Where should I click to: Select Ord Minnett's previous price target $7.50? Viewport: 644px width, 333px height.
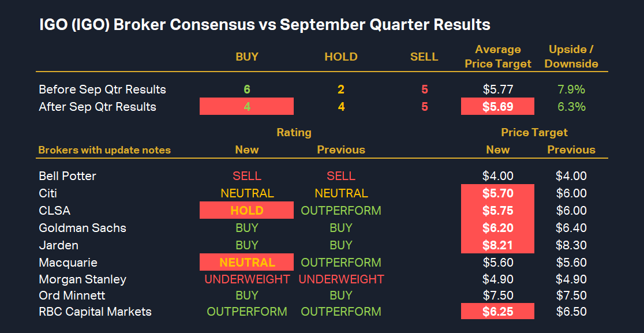click(x=571, y=295)
